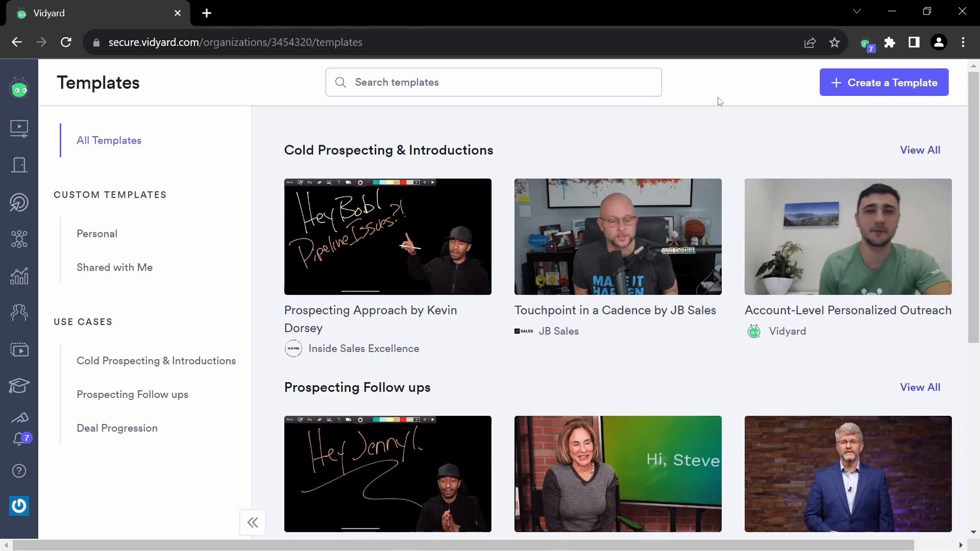Select Shared with Me templates filter

pos(114,267)
